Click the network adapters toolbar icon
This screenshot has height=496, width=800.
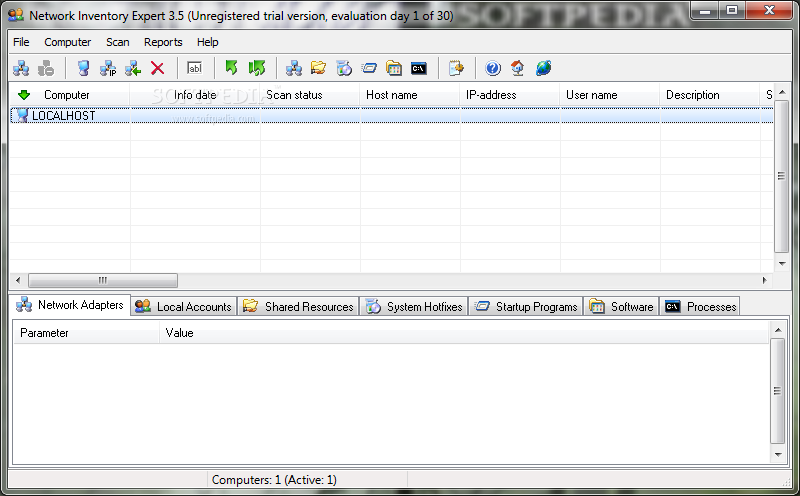point(294,68)
